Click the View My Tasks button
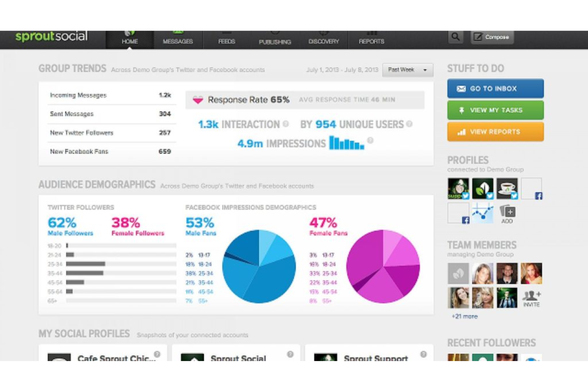 coord(495,110)
